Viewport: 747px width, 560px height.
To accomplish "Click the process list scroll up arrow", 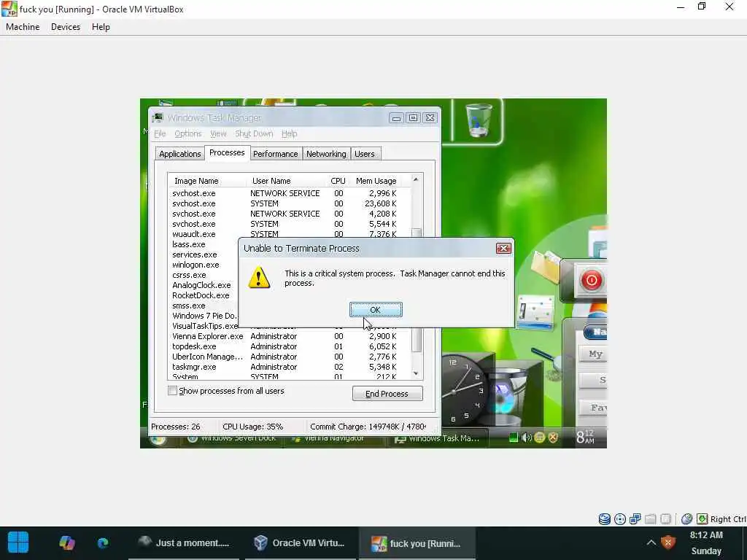I will pyautogui.click(x=416, y=179).
